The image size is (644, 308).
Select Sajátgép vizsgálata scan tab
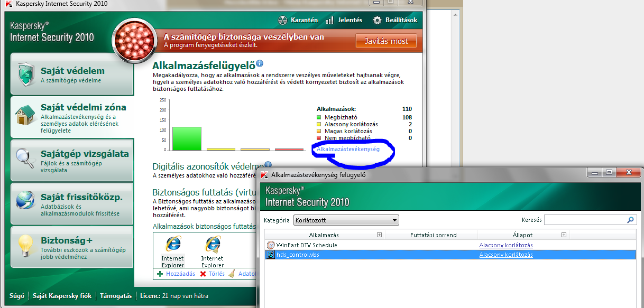72,161
